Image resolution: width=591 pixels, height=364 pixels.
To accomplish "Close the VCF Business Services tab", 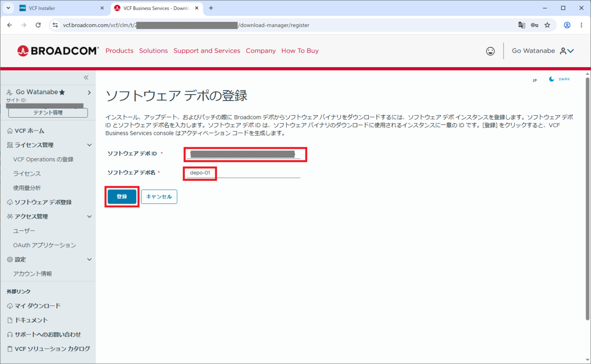I will (x=197, y=8).
